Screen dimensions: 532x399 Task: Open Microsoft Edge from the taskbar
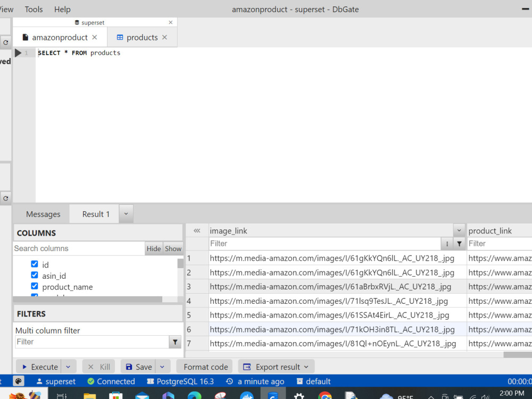[x=194, y=396]
